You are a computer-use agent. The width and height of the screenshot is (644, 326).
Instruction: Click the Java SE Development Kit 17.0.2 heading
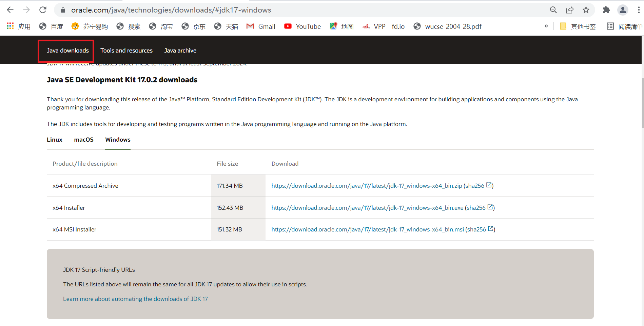click(122, 80)
